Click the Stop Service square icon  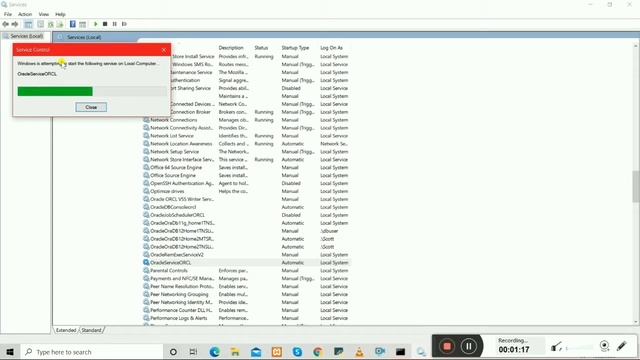click(105, 24)
